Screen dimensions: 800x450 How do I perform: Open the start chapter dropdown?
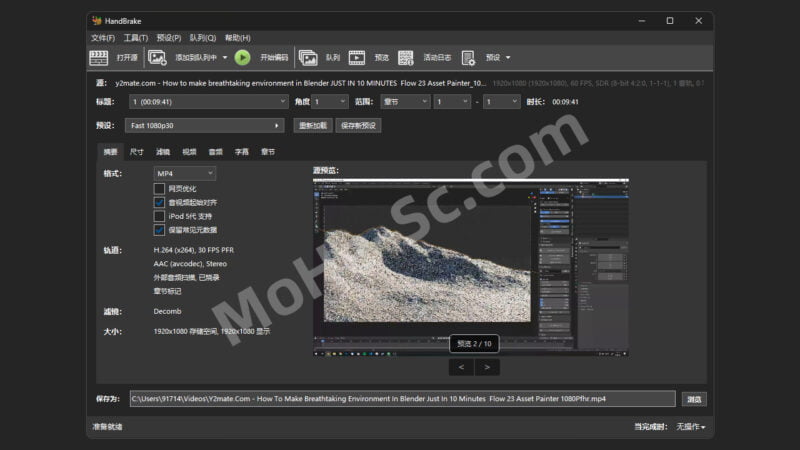[452, 102]
